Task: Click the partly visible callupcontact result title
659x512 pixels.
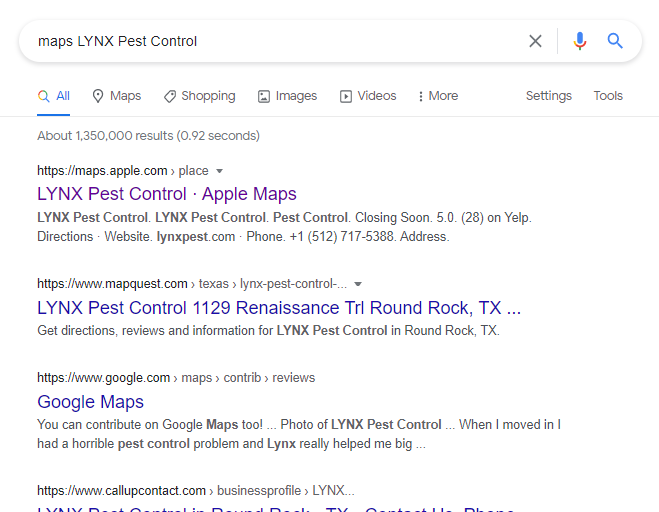Action: (x=276, y=509)
